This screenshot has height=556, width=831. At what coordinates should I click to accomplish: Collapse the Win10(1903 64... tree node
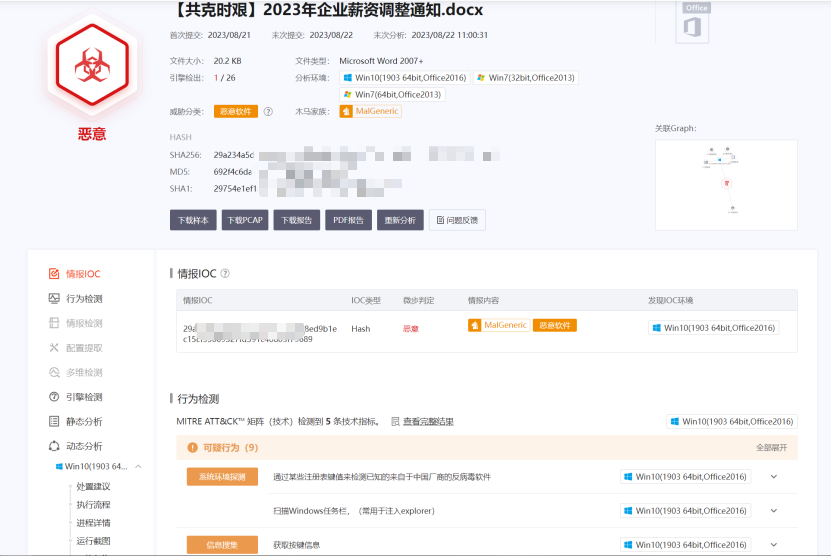[x=138, y=467]
